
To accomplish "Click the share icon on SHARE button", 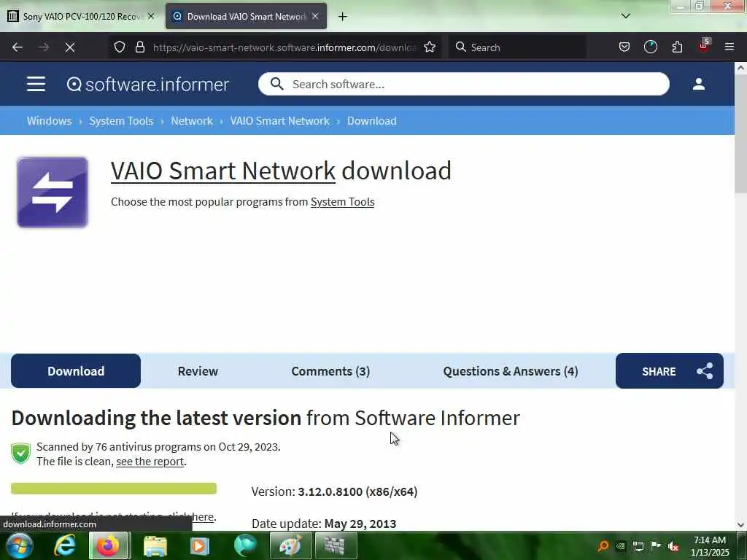I will pos(705,371).
